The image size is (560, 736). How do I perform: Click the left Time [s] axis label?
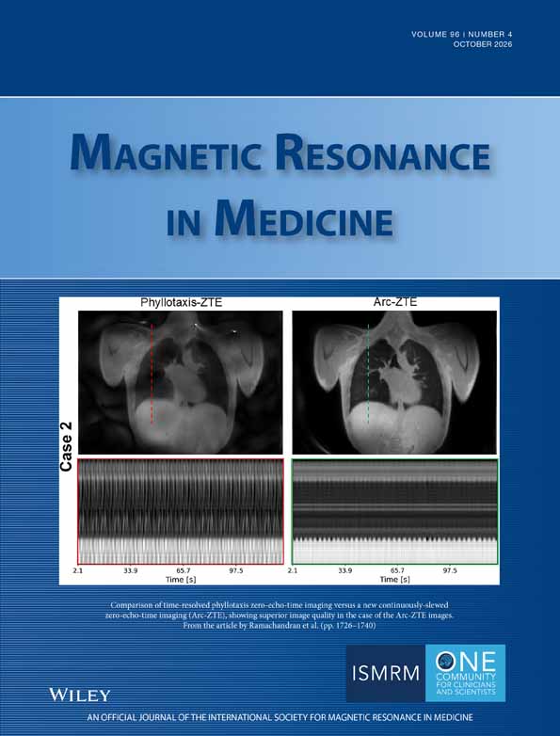pos(181,580)
